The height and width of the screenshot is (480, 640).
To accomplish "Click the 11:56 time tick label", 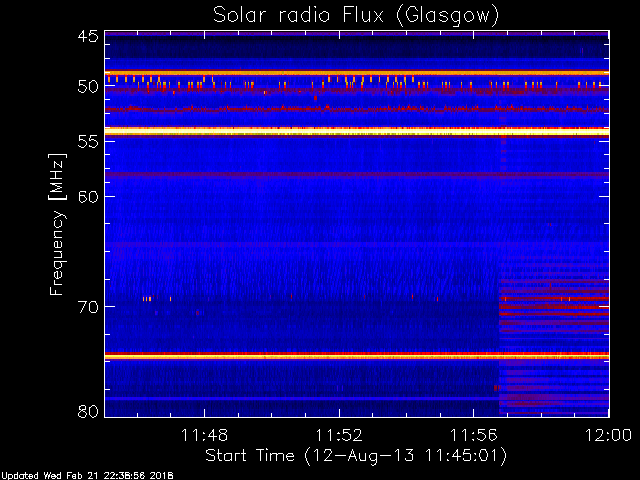I will (x=473, y=435).
